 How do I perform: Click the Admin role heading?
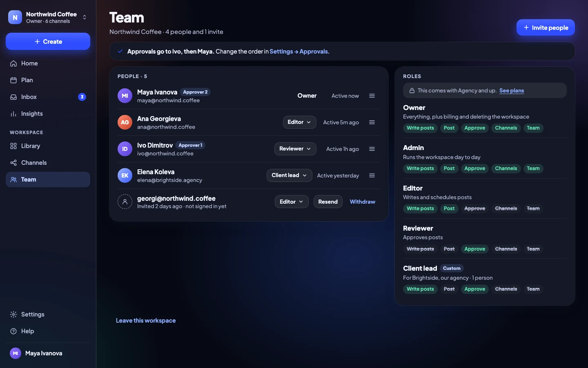[413, 148]
